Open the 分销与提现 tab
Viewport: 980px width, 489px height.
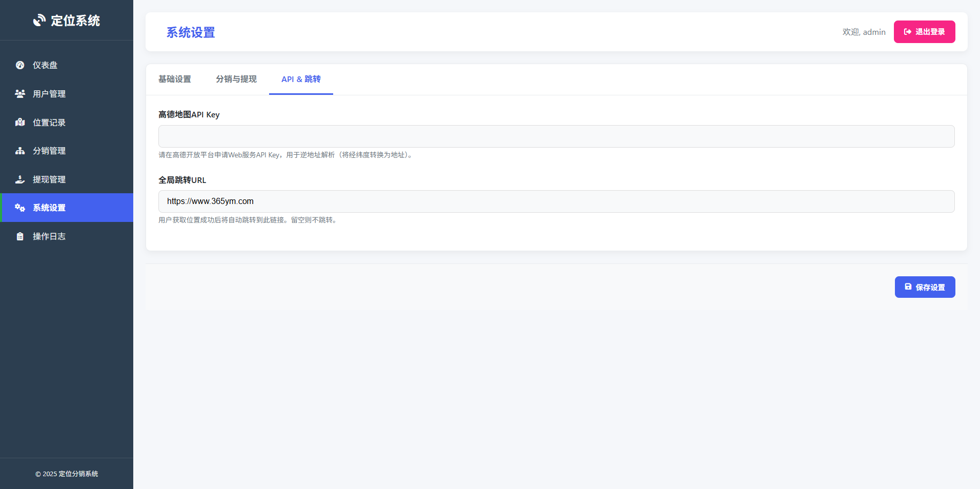[x=236, y=79]
